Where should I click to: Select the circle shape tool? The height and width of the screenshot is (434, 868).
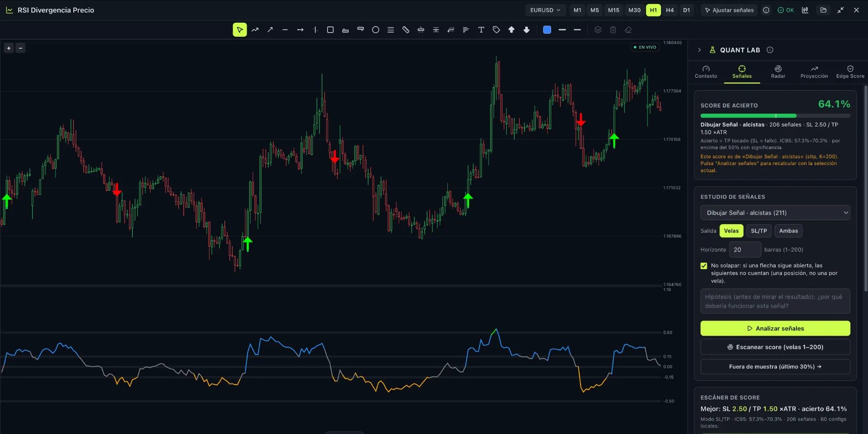point(376,30)
